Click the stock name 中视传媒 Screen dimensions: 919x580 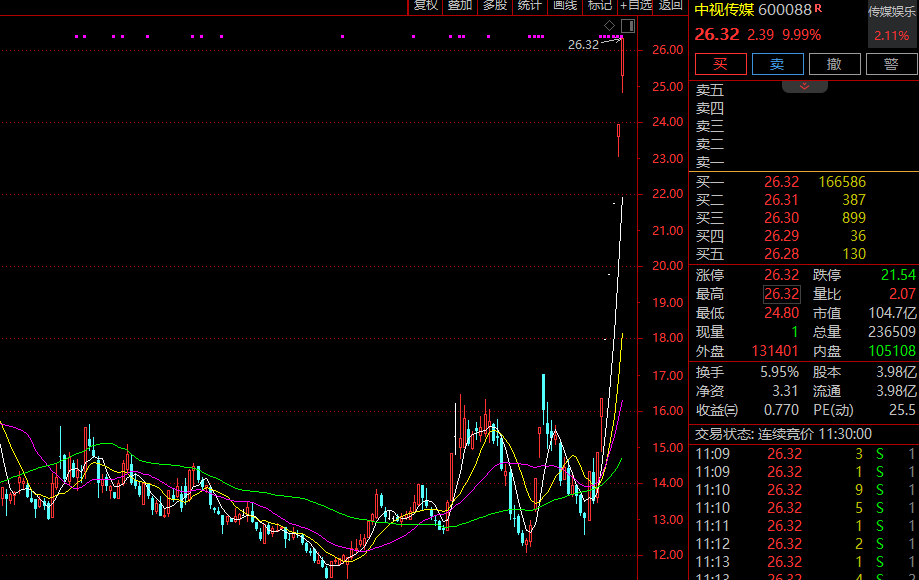[x=724, y=10]
